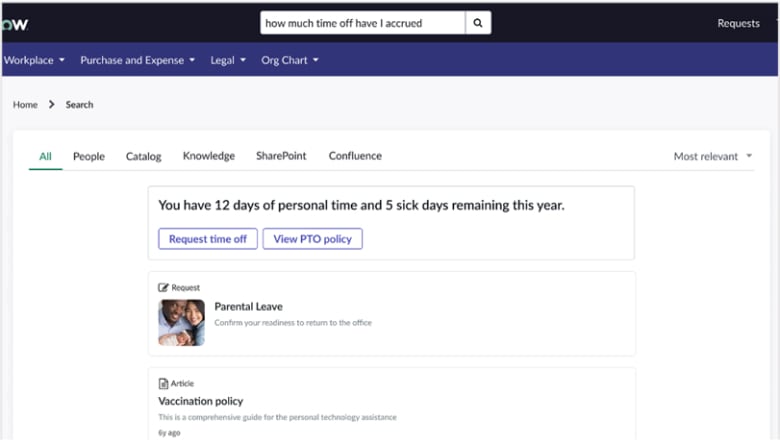Open the Parental Leave request result
Viewport: 780px width, 440px height.
coord(248,306)
